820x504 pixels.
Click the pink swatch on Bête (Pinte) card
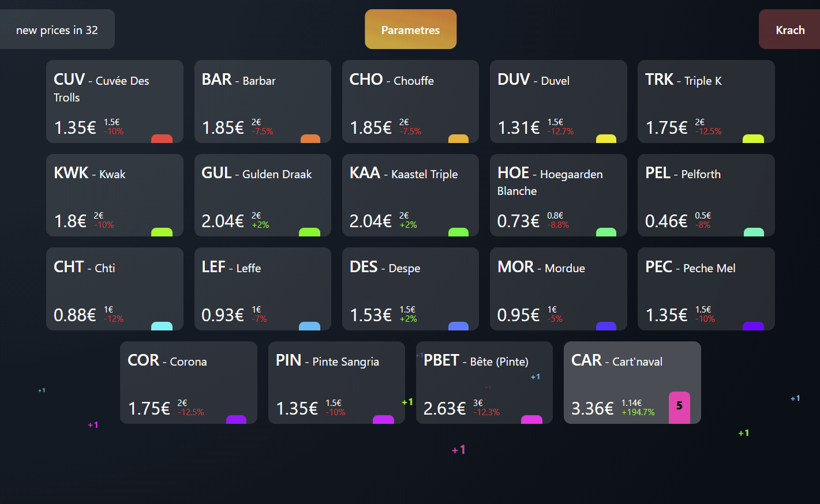tap(531, 420)
